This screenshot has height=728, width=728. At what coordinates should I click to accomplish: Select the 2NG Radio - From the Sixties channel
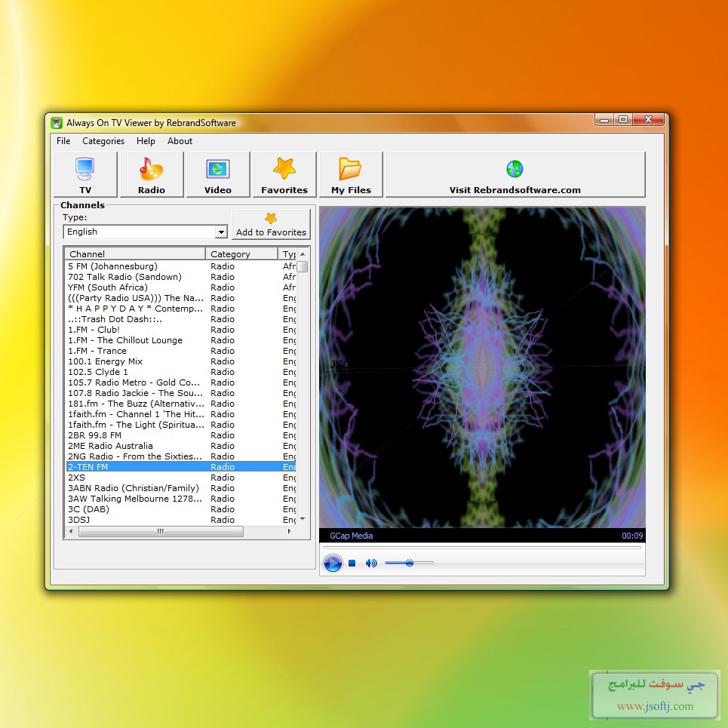[x=180, y=456]
